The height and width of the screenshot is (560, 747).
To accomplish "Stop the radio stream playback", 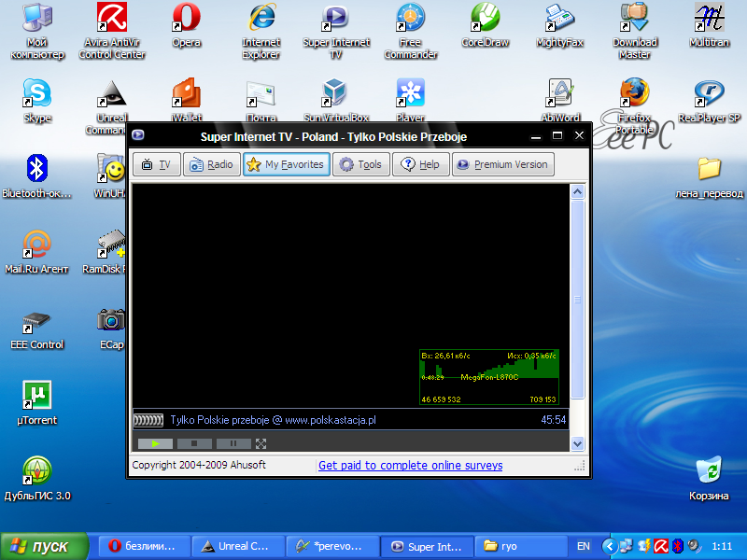I will click(x=194, y=443).
